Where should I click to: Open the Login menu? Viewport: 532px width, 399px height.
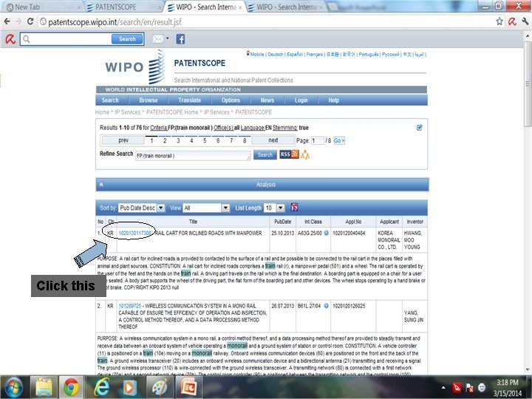click(x=301, y=100)
